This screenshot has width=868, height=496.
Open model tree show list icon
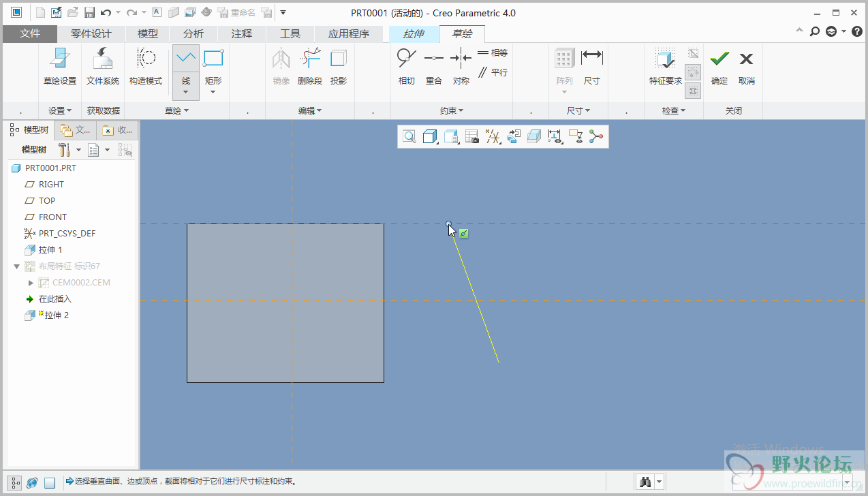95,150
